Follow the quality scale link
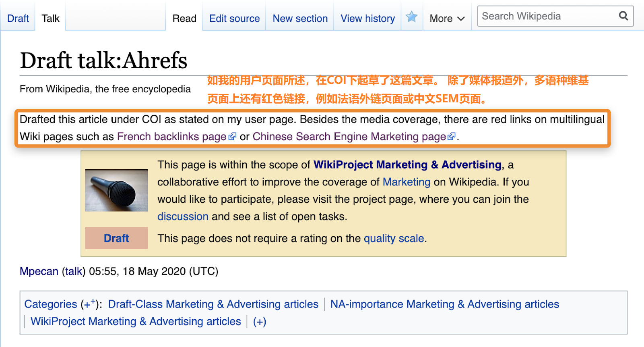 click(394, 239)
